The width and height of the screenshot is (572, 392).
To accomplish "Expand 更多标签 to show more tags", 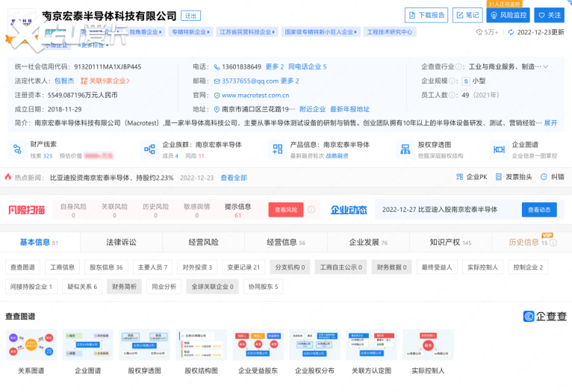I will point(93,46).
